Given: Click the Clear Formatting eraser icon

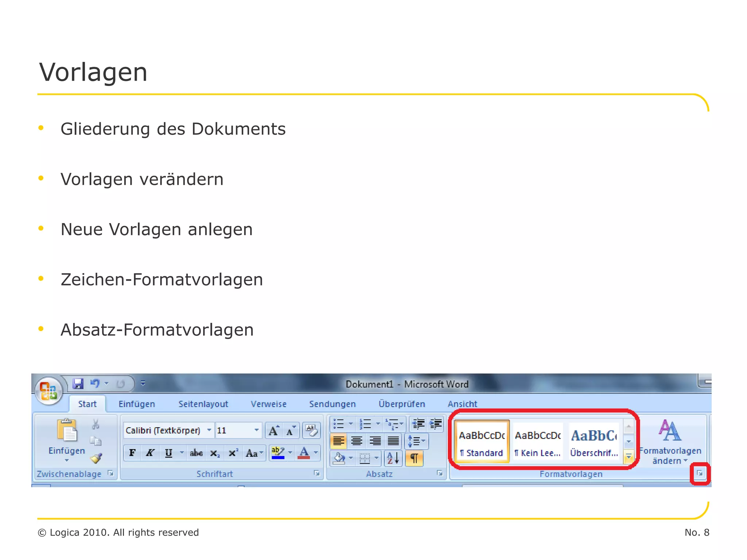Looking at the screenshot, I should 311,431.
